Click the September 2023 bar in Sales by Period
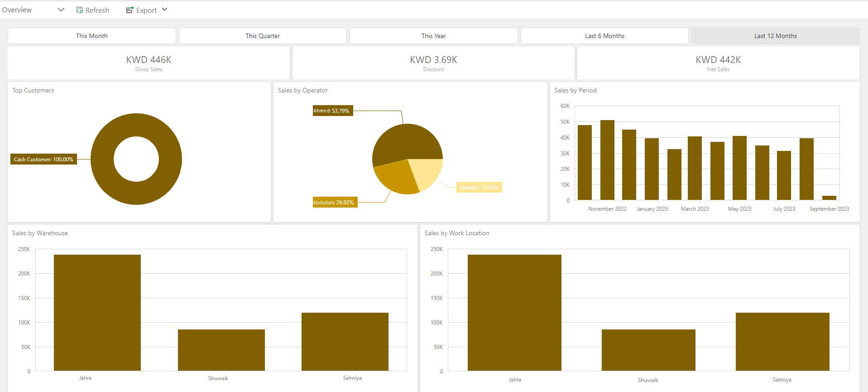The height and width of the screenshot is (392, 868). (829, 198)
